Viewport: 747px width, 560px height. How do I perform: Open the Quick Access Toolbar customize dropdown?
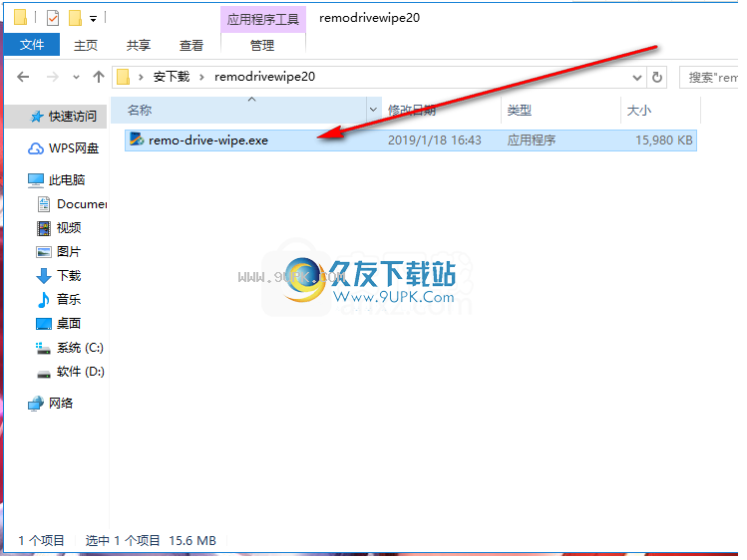(x=94, y=19)
